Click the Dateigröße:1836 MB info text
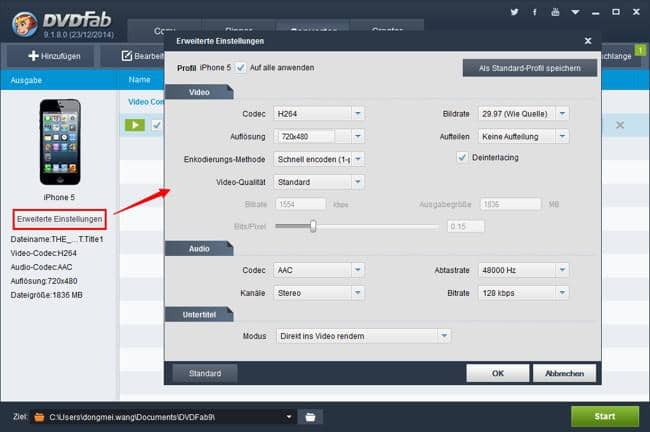This screenshot has height=432, width=650. (46, 295)
